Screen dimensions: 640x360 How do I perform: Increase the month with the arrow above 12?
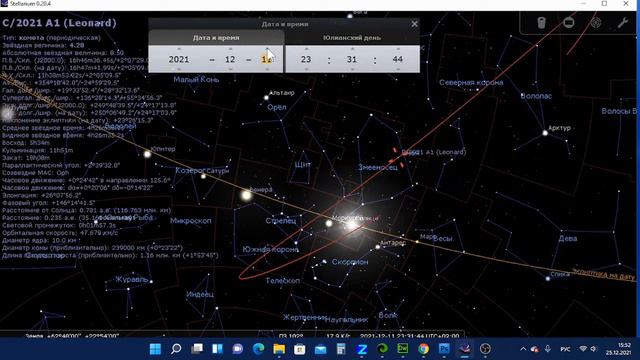pos(230,49)
